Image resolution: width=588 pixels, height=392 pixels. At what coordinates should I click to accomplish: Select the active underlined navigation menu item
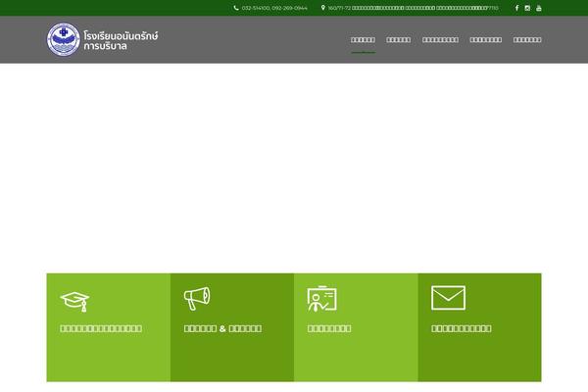[363, 40]
